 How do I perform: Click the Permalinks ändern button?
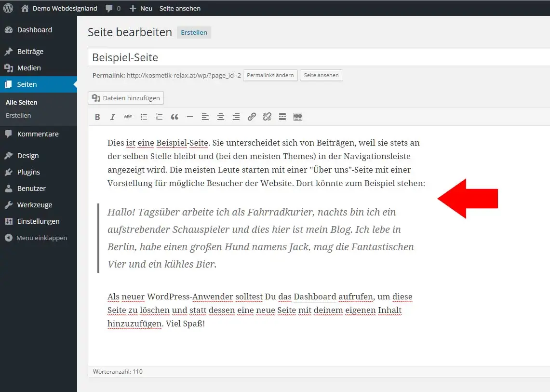coord(270,75)
